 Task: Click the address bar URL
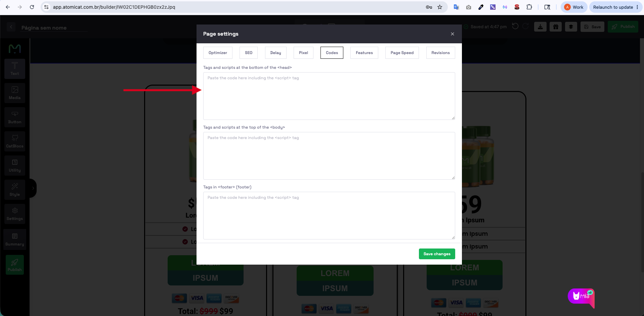(x=114, y=7)
